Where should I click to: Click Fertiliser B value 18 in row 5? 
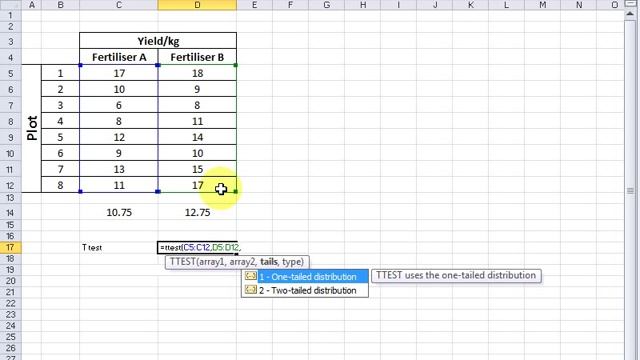[x=197, y=73]
